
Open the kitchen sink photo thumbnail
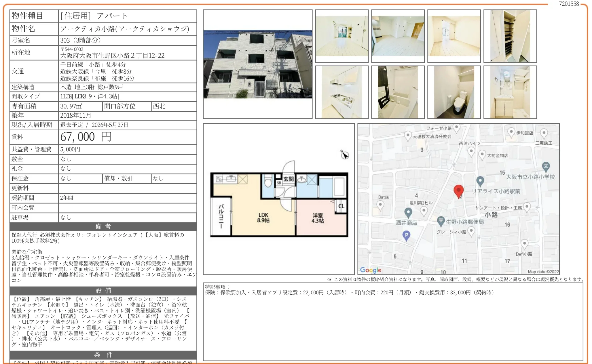341,92
